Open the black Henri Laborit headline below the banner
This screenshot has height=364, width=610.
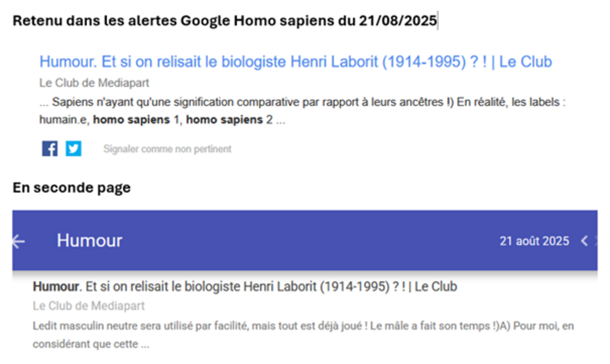click(x=245, y=287)
